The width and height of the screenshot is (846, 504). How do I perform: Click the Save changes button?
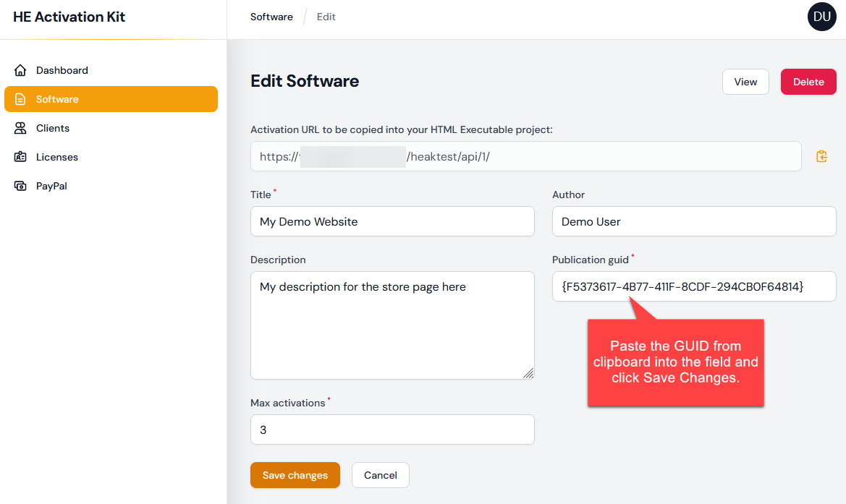[x=295, y=475]
